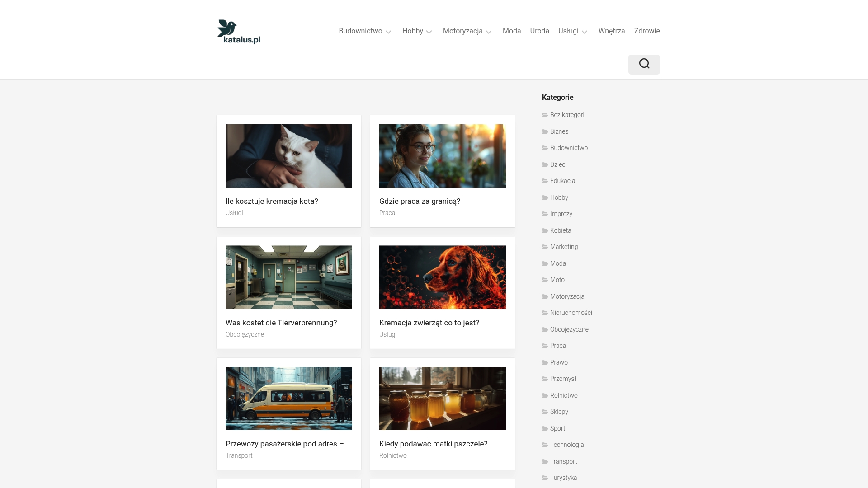Go to the Wnętrza menu section
Screen dimensions: 868x488
pyautogui.click(x=611, y=31)
